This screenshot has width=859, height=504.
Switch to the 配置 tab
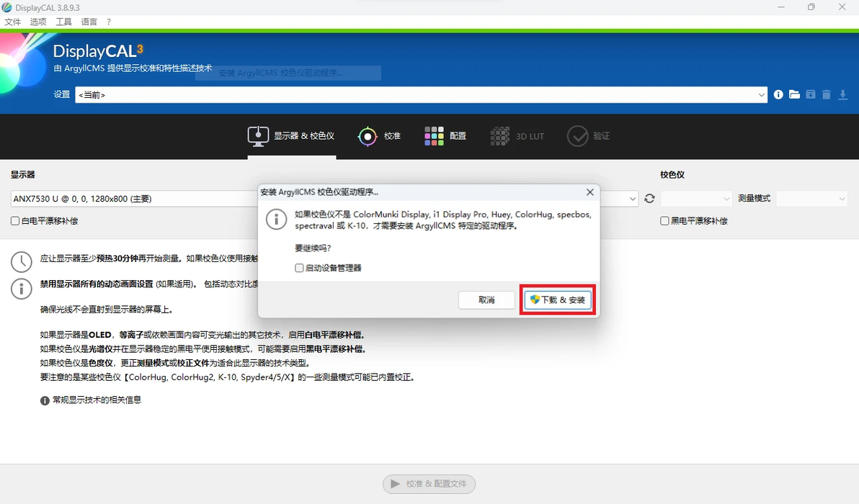445,135
